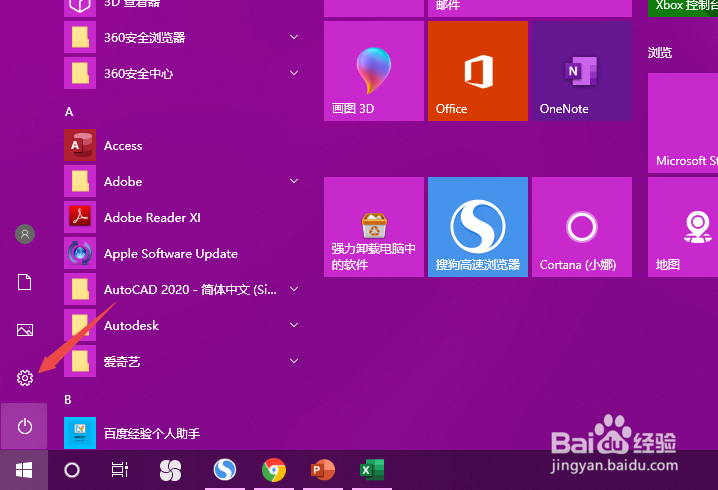
Task: Open the 地图 maps tile
Action: [x=683, y=227]
